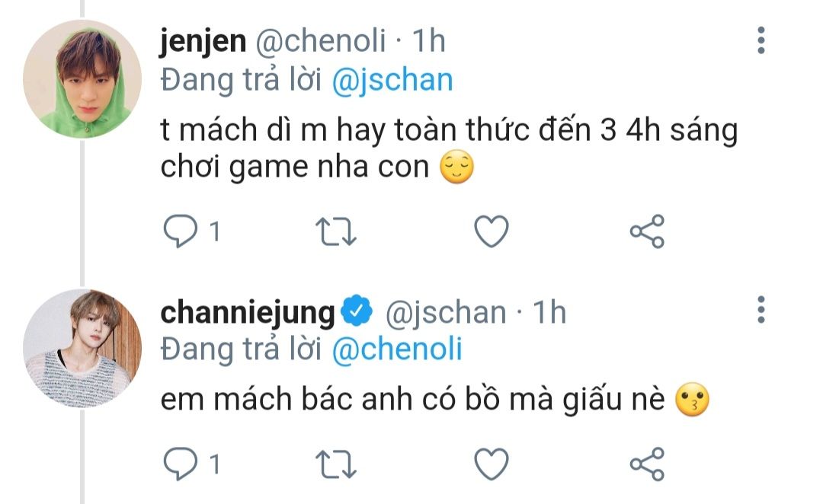The width and height of the screenshot is (823, 504).
Task: Reply to jenjen's tweet about gaming
Action: 181,231
